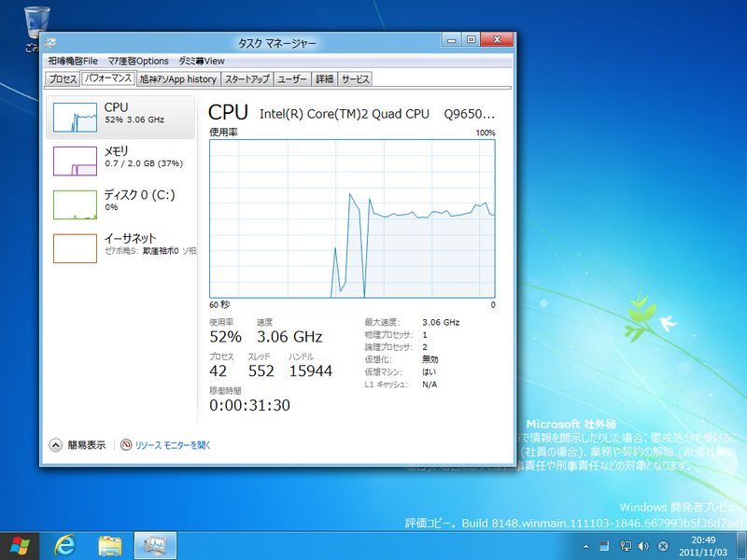Click the Intel(R) Core(TM)2 Quad CPU name
Viewport: 747px width, 560px height.
click(345, 114)
